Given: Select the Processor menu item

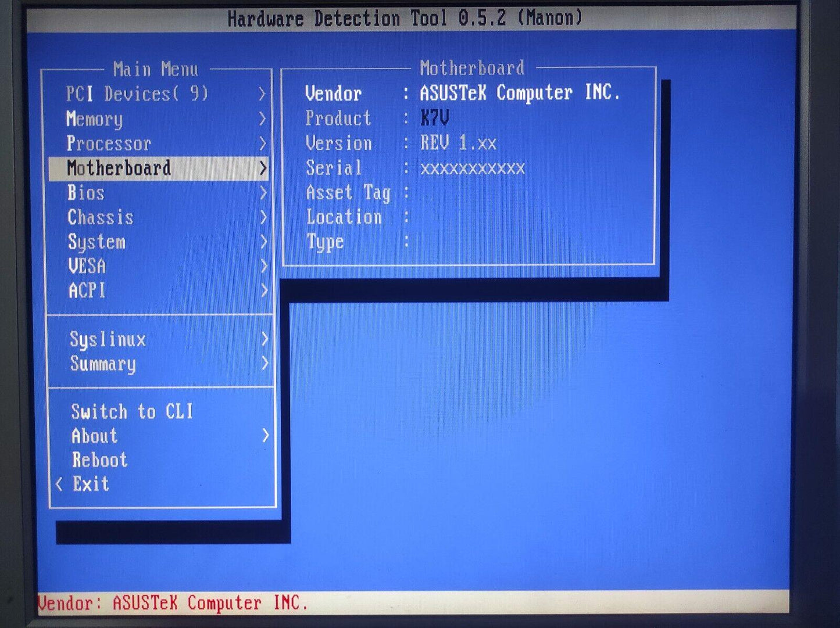Looking at the screenshot, I should click(x=109, y=143).
